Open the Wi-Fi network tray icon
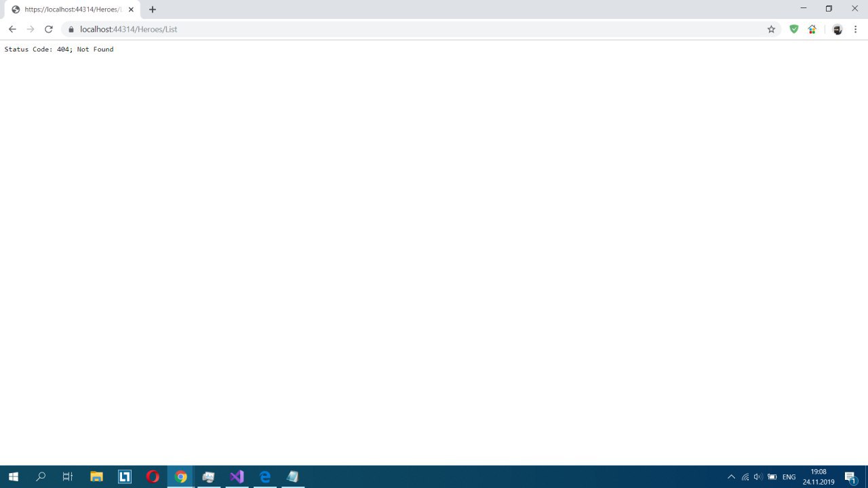This screenshot has width=868, height=488. point(745,477)
